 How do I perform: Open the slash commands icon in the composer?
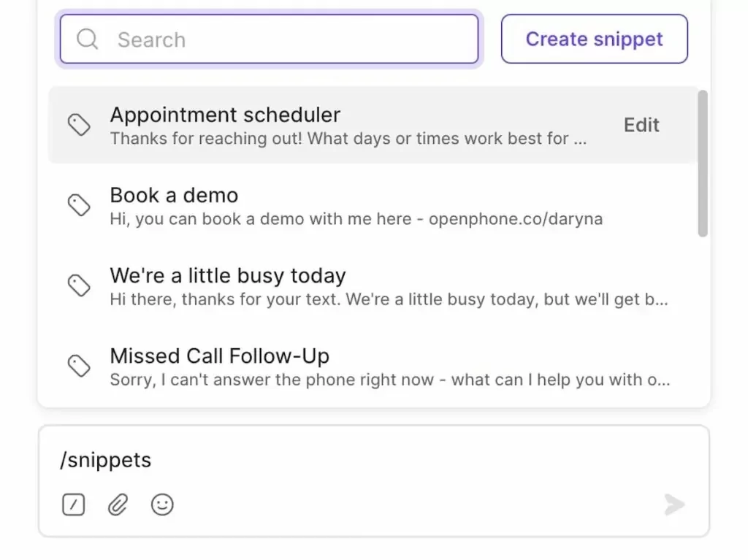pos(73,504)
